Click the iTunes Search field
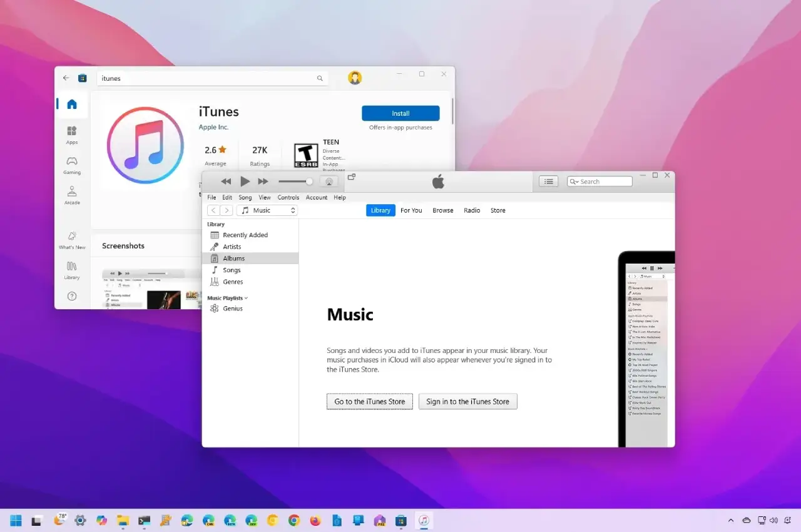This screenshot has height=532, width=801. coord(599,182)
